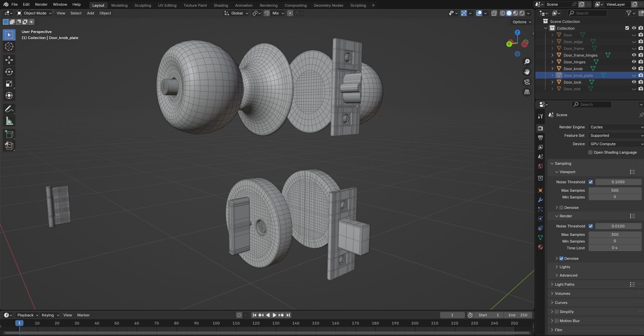Open the Material properties tab
644x336 pixels.
click(x=540, y=247)
